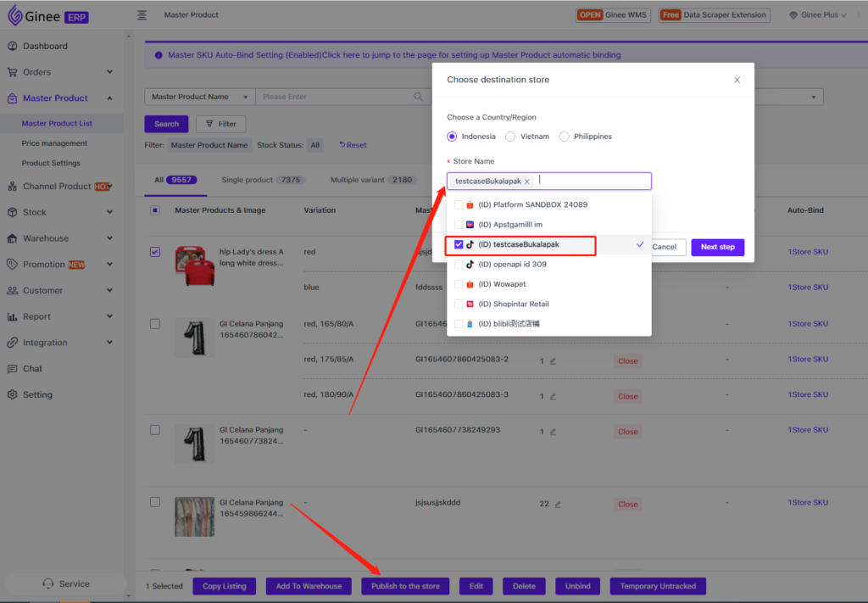Click the Orders cart icon
This screenshot has width=868, height=603.
coord(12,72)
